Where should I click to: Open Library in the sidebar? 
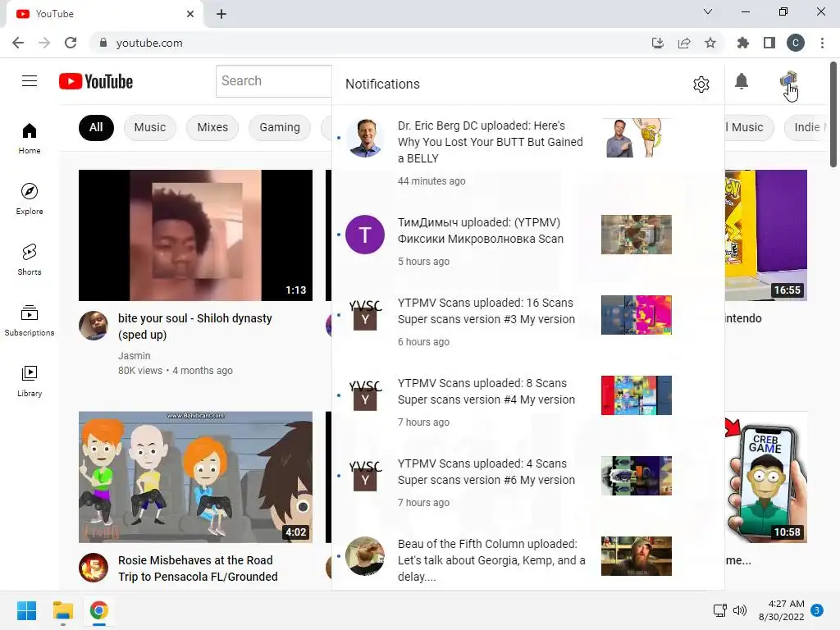pos(30,381)
